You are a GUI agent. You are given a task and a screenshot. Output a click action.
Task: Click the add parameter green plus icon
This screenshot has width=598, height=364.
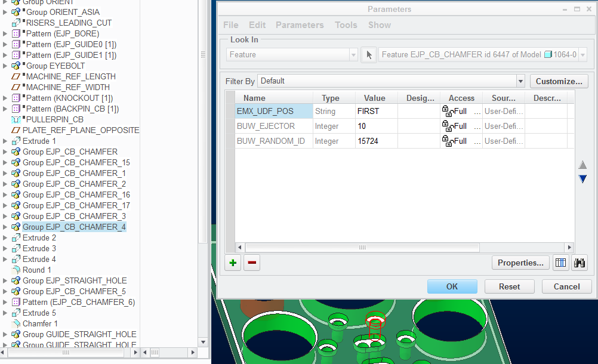(233, 263)
